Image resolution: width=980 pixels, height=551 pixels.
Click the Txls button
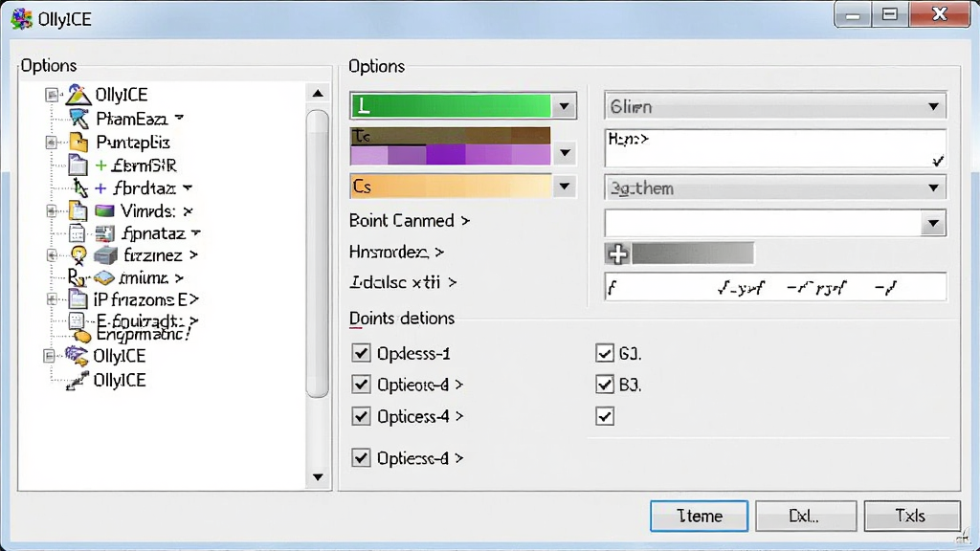912,516
